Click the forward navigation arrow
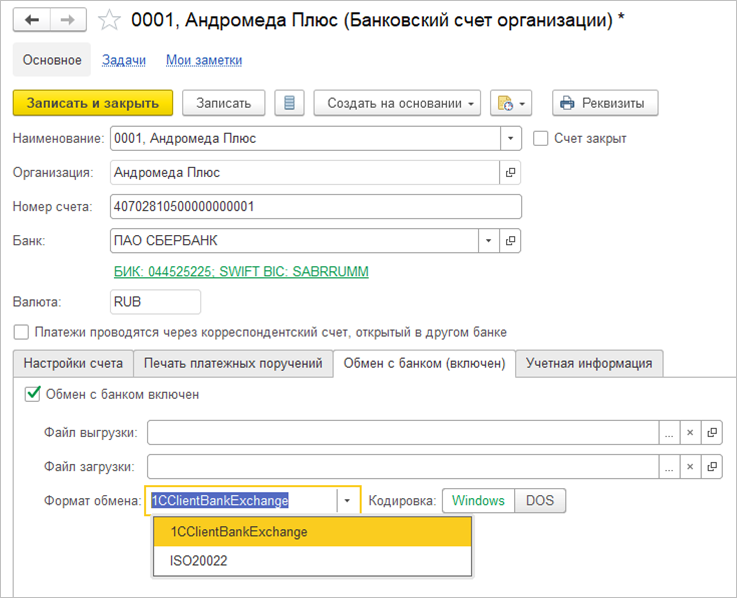 point(67,20)
